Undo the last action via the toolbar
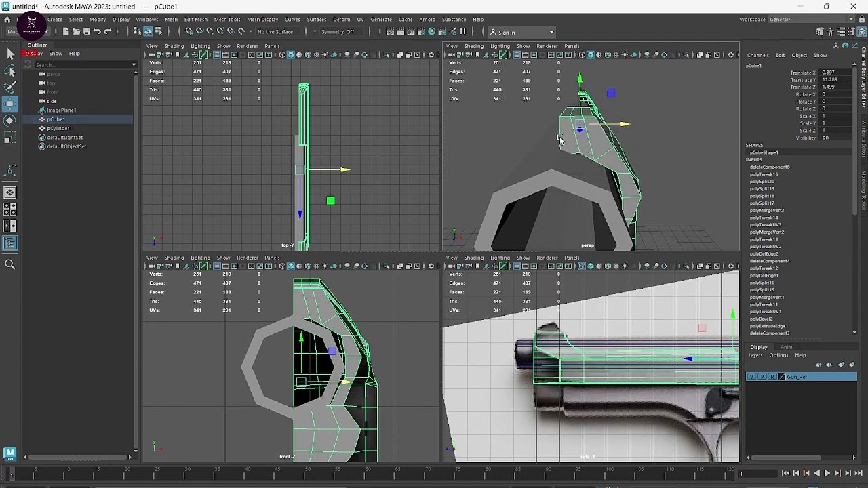Screen dimensions: 868x488 (97, 32)
